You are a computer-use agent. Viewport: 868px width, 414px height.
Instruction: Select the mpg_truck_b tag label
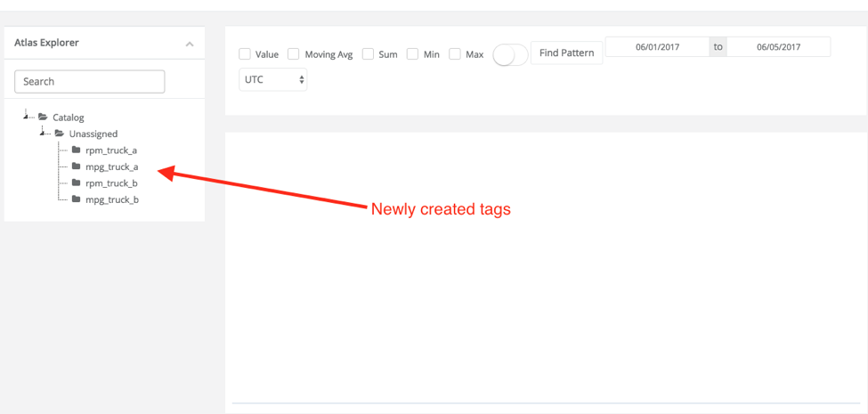click(x=112, y=199)
